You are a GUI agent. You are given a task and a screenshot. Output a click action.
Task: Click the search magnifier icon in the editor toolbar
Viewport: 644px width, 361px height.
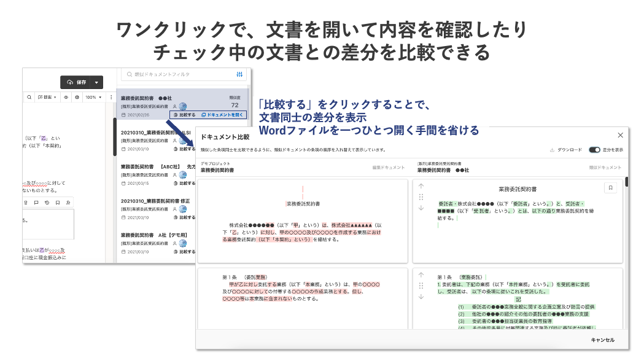tap(29, 98)
